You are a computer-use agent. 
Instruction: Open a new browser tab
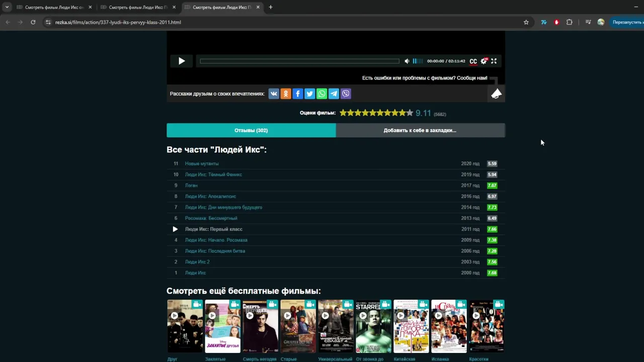point(271,8)
